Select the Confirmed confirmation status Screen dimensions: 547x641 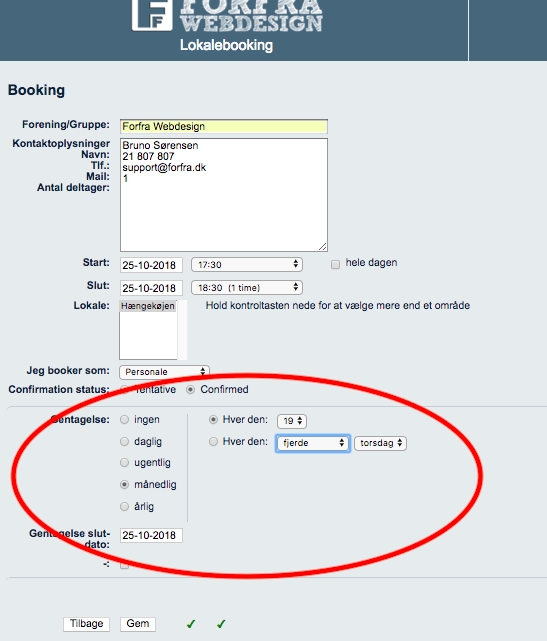[x=190, y=390]
